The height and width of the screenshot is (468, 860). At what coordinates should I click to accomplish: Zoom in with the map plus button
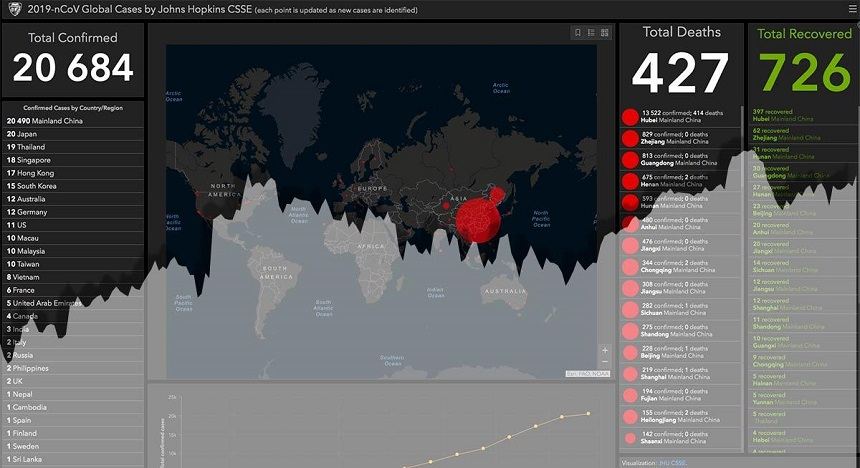click(604, 351)
